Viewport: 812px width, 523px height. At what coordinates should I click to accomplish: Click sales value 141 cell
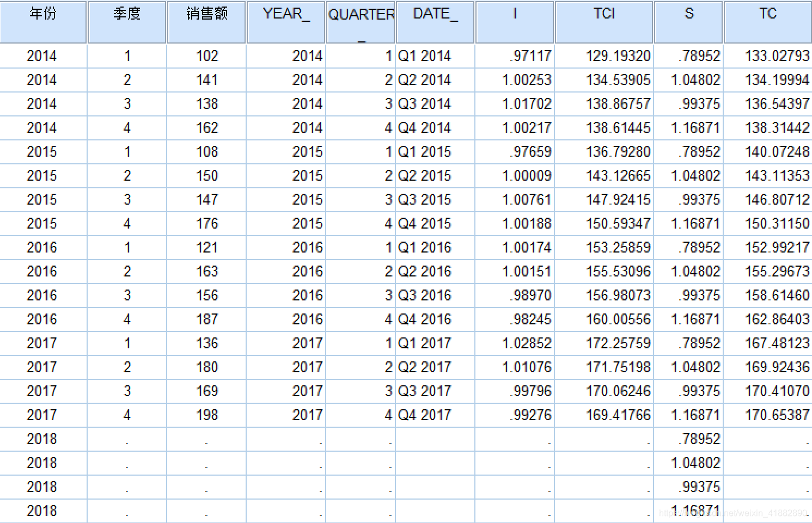click(206, 80)
